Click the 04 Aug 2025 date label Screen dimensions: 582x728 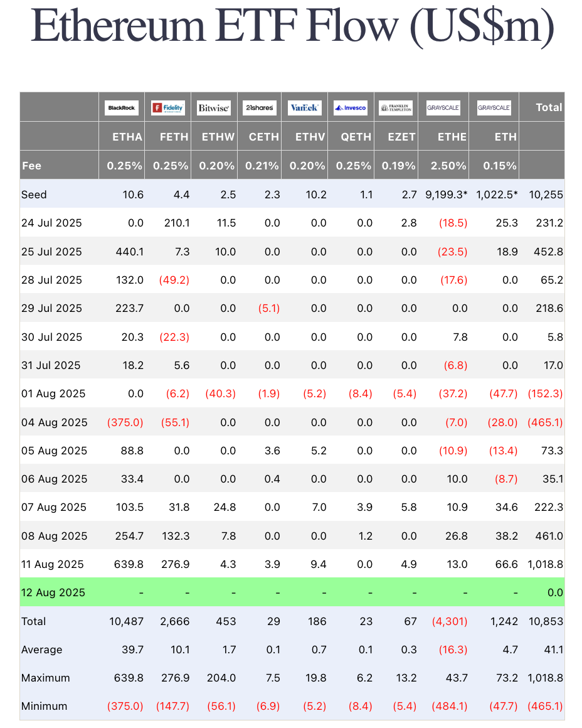click(x=52, y=422)
